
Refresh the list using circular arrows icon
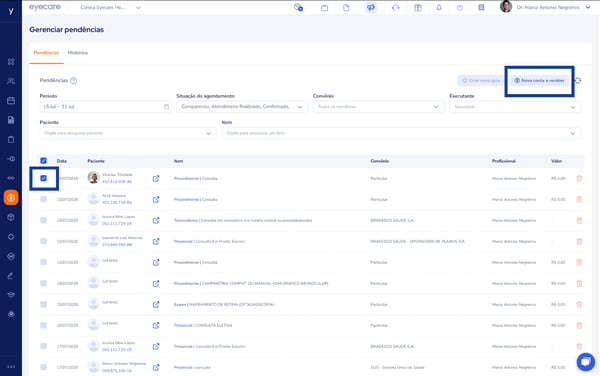(x=578, y=80)
